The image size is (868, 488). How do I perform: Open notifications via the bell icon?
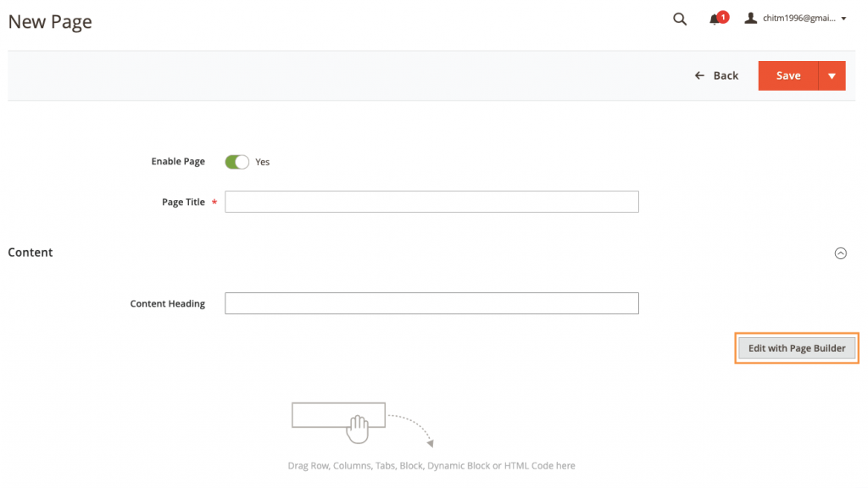pos(713,19)
